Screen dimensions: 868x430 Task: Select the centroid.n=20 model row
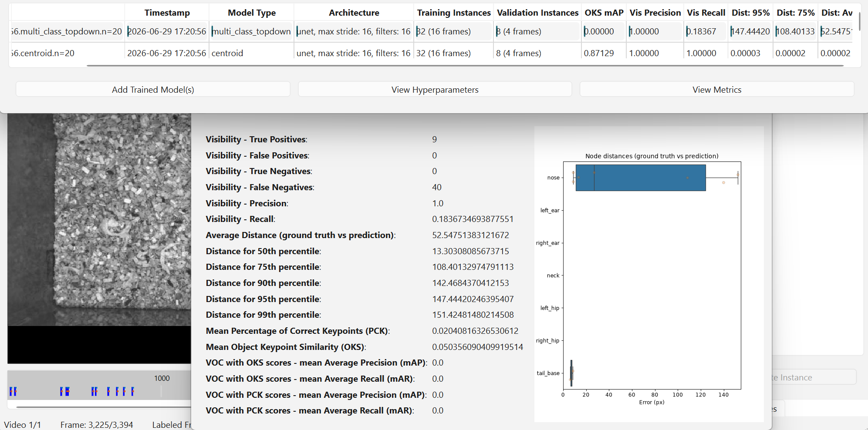point(431,53)
